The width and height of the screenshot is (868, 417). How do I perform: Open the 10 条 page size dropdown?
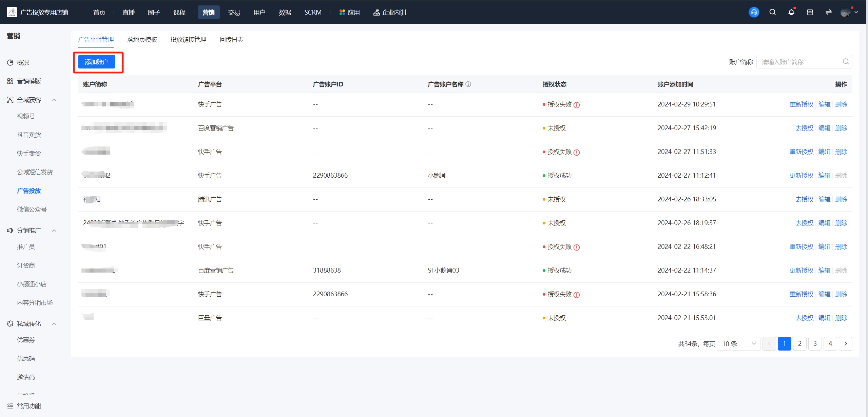[739, 343]
